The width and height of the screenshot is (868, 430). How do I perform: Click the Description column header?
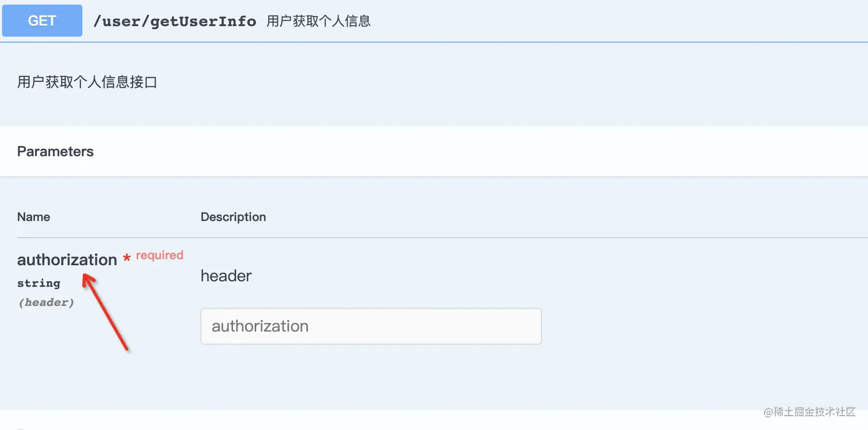233,217
